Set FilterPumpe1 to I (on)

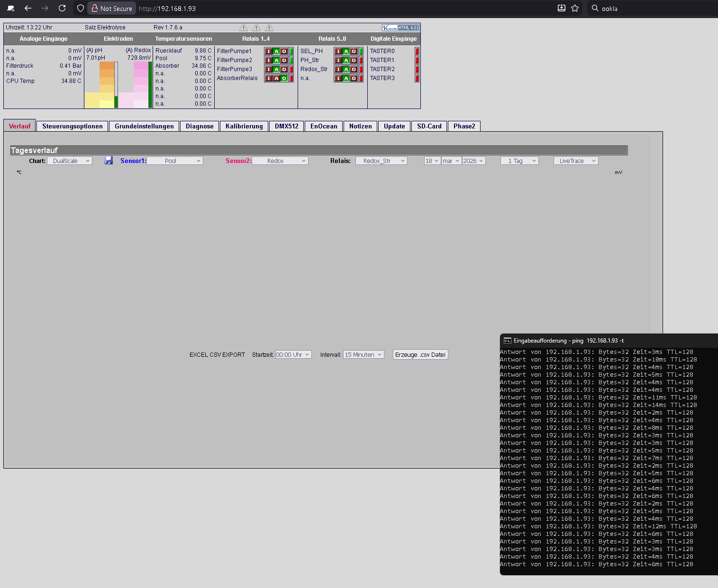269,51
